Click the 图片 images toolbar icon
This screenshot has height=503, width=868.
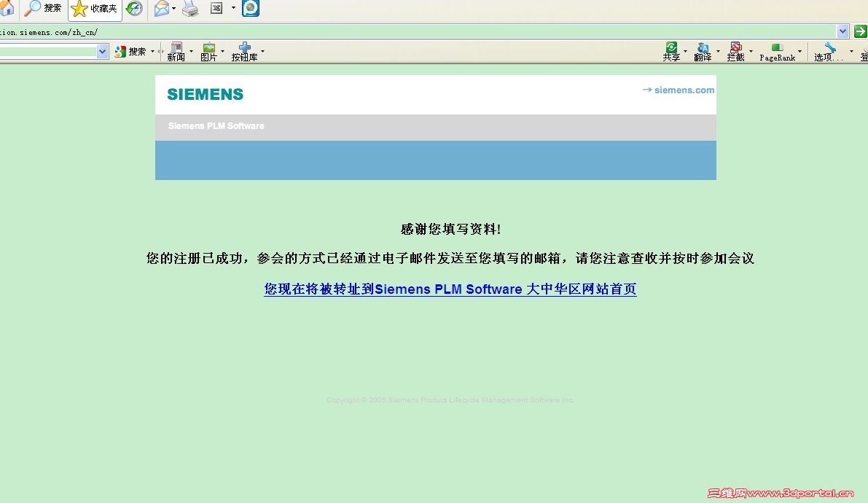(208, 52)
